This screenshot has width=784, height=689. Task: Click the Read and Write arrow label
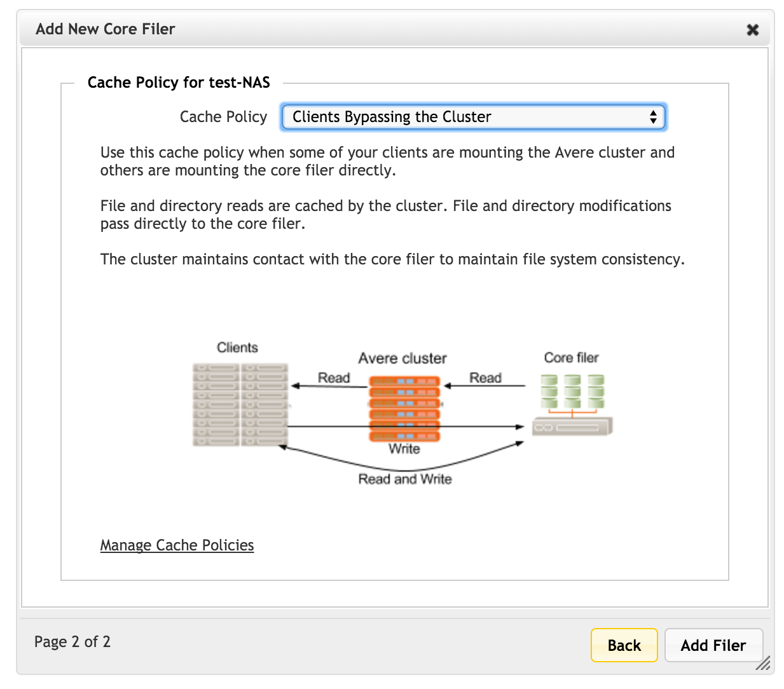tap(405, 479)
